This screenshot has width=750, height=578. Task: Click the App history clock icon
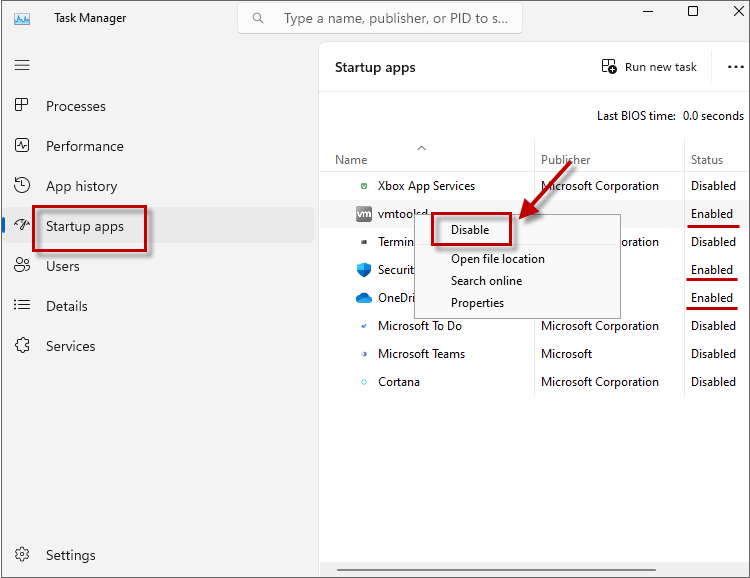[22, 185]
